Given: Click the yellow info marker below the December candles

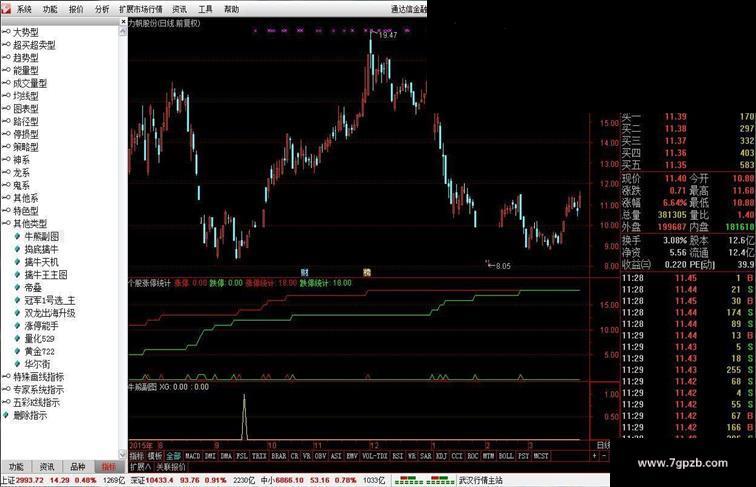Looking at the screenshot, I should (x=367, y=272).
